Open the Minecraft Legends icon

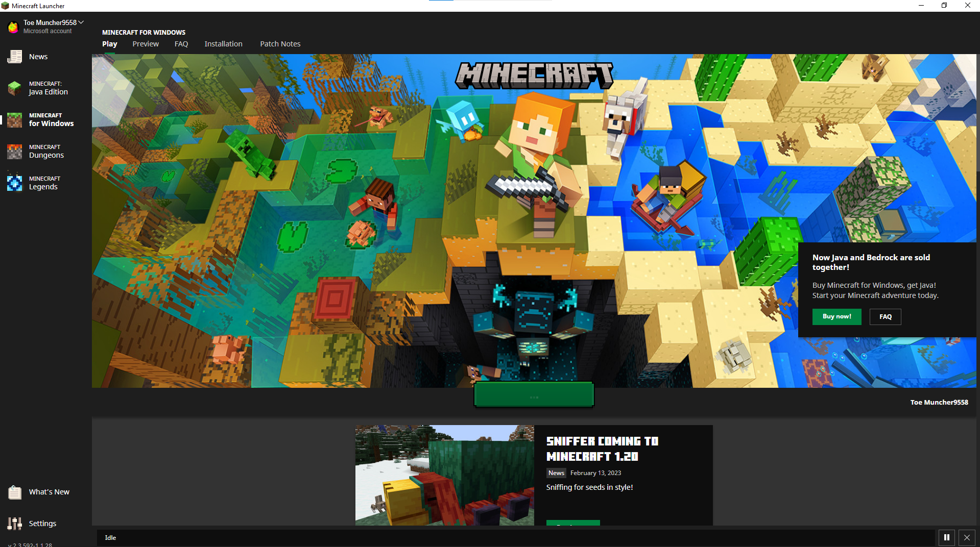coord(15,183)
